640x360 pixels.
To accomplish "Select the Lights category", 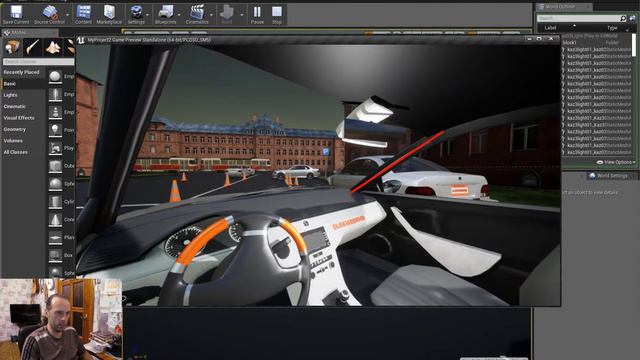I will coord(11,95).
